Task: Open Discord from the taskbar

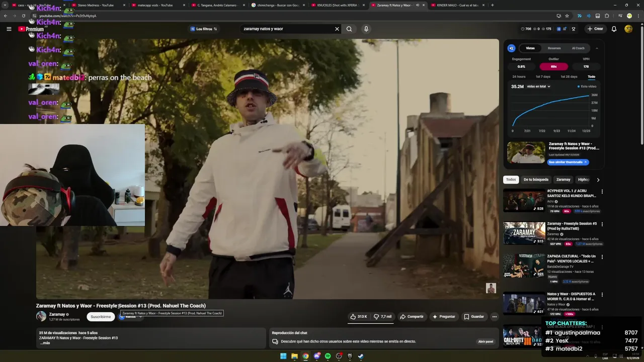Action: pyautogui.click(x=316, y=356)
